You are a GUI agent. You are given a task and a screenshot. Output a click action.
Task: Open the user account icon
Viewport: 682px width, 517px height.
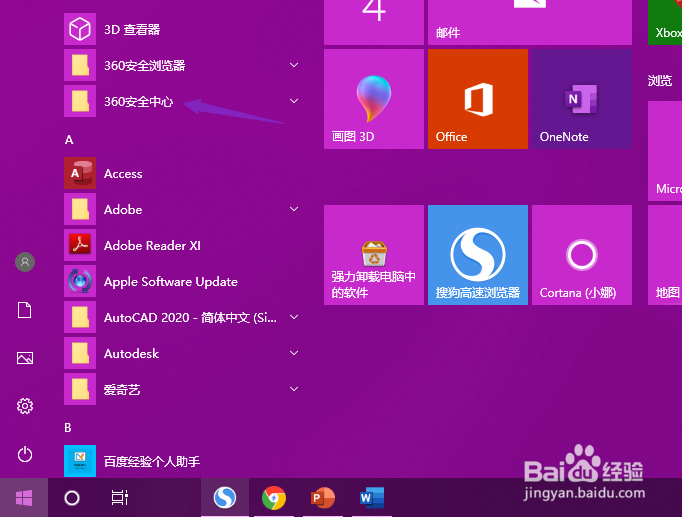(25, 262)
